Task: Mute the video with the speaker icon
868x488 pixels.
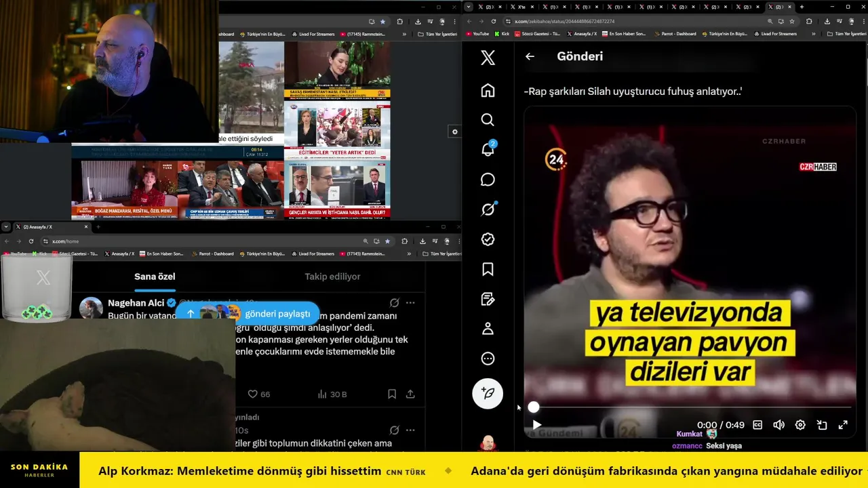Action: (778, 425)
